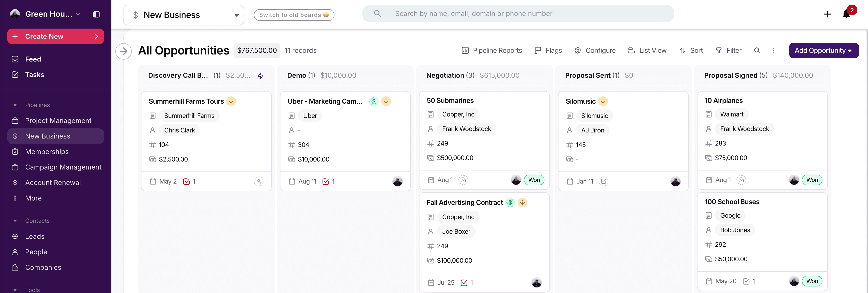Toggle the task check on 50 Submarines card
This screenshot has height=293, width=868.
[x=463, y=180]
